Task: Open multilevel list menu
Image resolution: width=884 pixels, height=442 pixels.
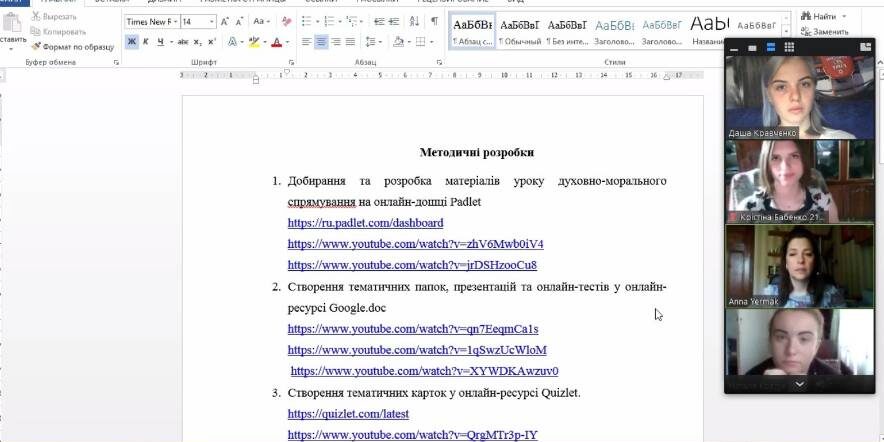Action: [354, 21]
